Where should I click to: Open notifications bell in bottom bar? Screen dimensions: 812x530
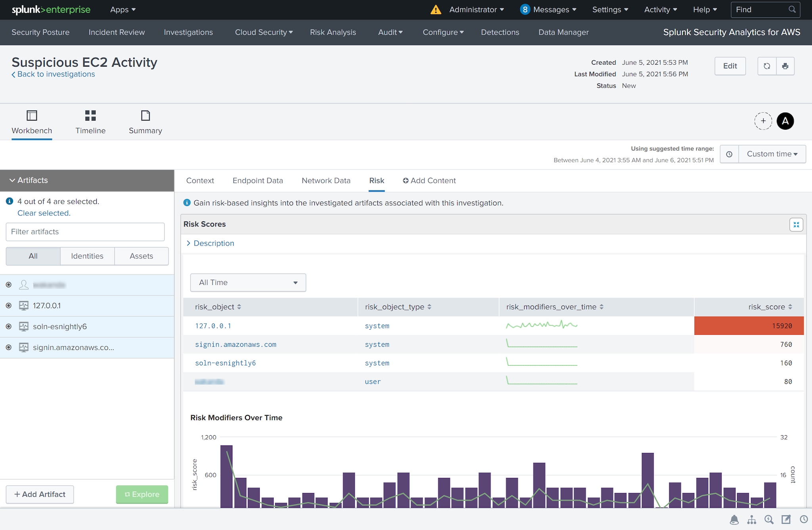[734, 520]
